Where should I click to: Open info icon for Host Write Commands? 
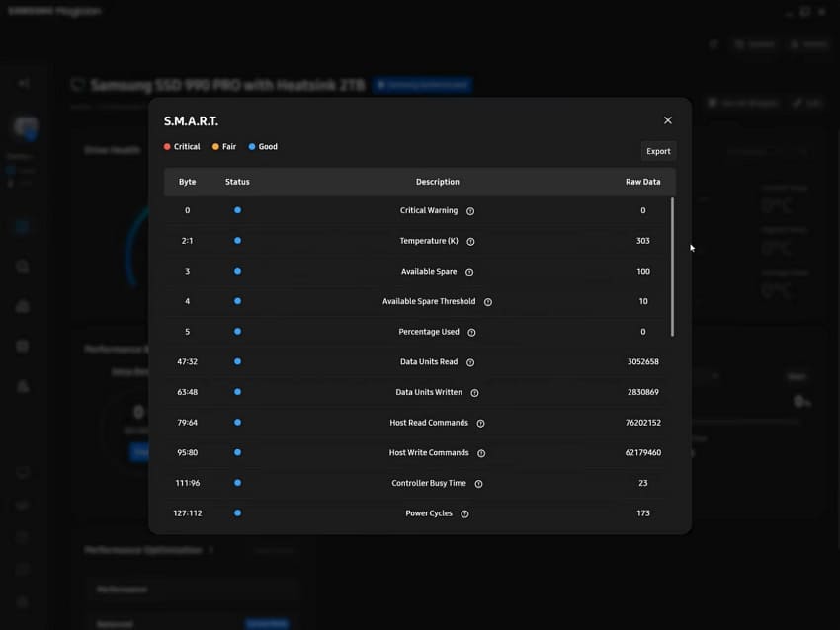[x=481, y=453]
